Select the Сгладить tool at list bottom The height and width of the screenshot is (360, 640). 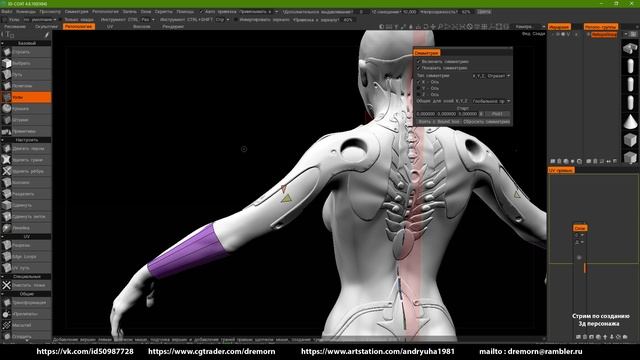[26, 337]
